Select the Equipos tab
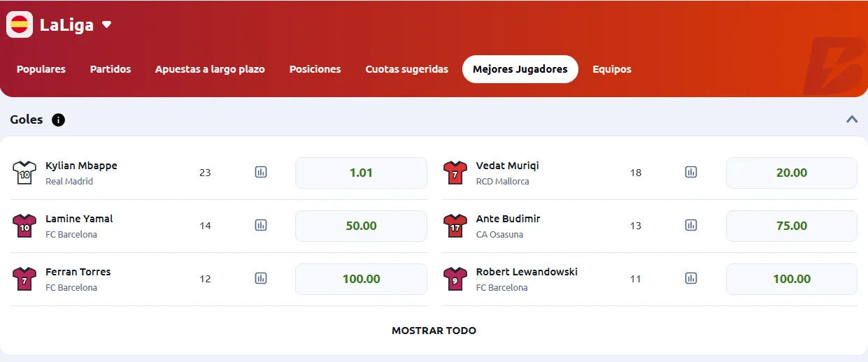This screenshot has height=362, width=868. pyautogui.click(x=611, y=69)
